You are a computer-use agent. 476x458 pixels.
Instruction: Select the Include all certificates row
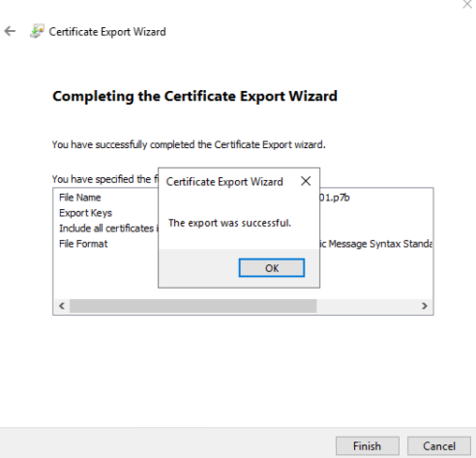pos(243,229)
